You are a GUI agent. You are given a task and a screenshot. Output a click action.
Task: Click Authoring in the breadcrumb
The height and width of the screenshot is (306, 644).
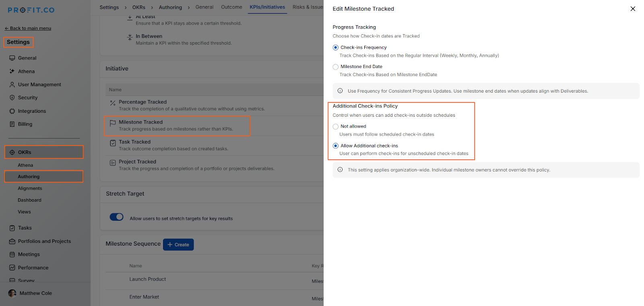click(x=170, y=7)
